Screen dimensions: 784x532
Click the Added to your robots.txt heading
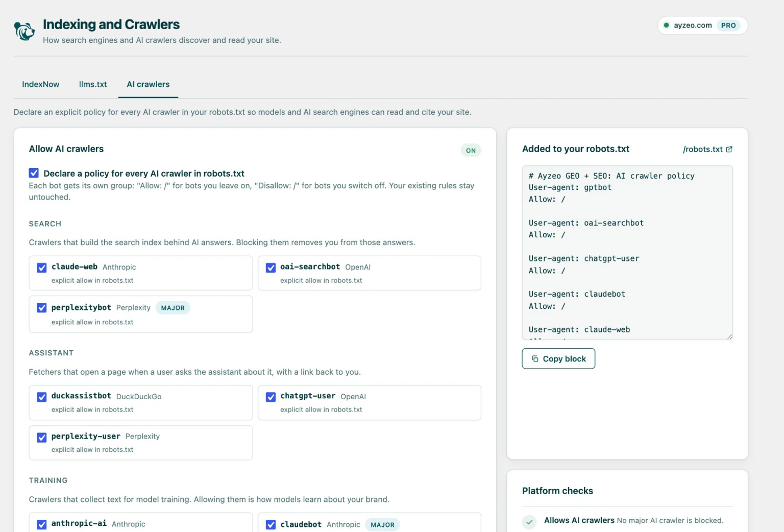click(x=576, y=149)
